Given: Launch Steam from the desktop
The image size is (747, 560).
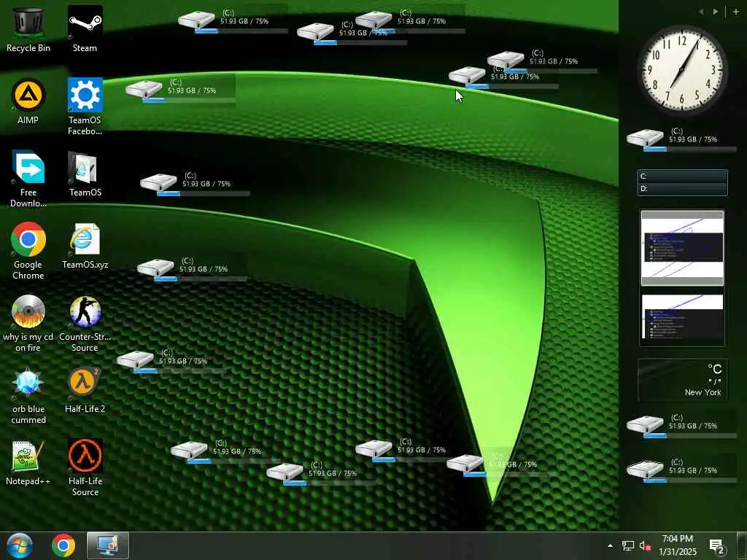Looking at the screenshot, I should pos(85,28).
